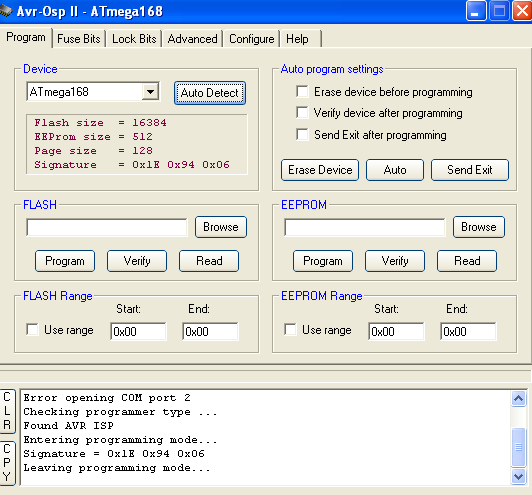Viewport: 532px width, 495px height.
Task: Clear the log with CLR button
Action: tap(7, 411)
